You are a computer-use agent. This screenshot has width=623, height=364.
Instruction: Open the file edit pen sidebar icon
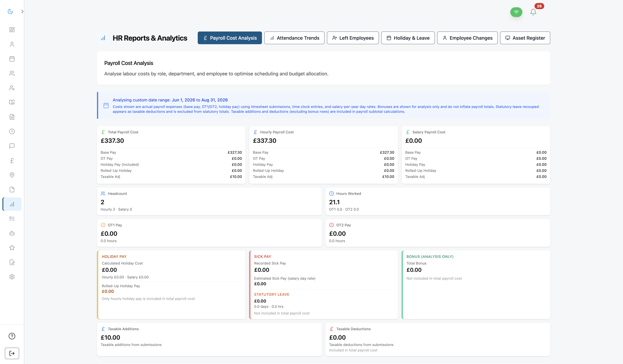click(12, 262)
